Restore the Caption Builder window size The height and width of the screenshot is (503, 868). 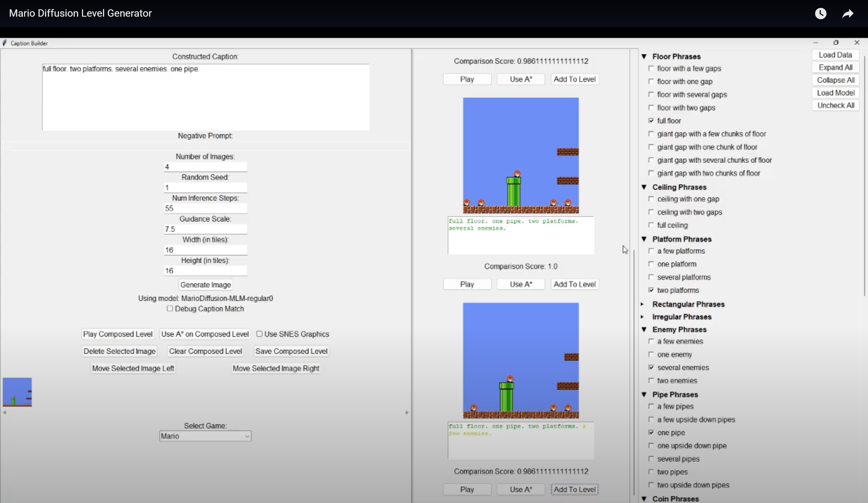pyautogui.click(x=836, y=43)
